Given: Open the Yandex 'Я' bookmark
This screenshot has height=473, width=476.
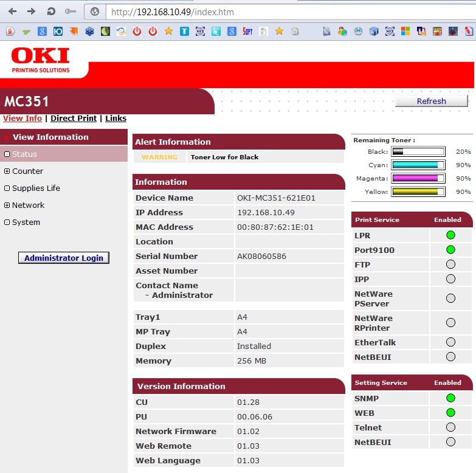Looking at the screenshot, I should 10,31.
